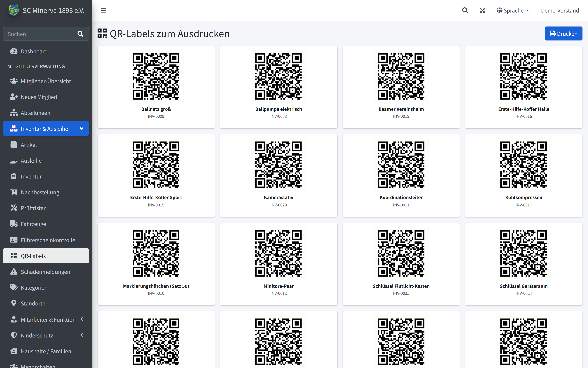The width and height of the screenshot is (588, 368).
Task: Go to Mitglieder-Übersicht
Action: coord(46,81)
